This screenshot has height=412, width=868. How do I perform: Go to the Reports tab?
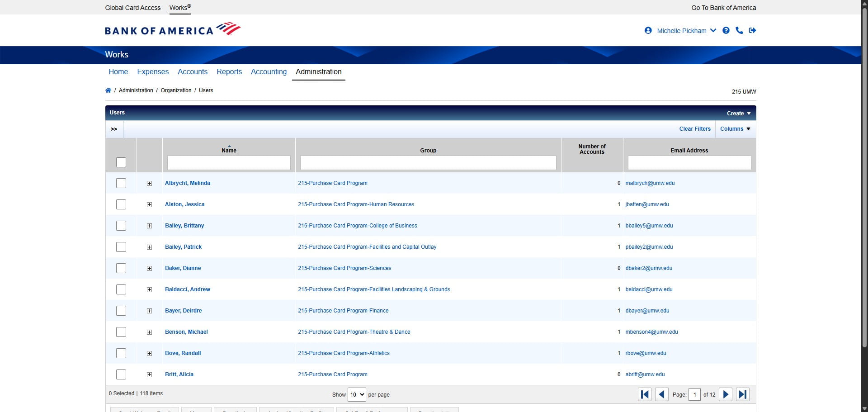point(229,72)
